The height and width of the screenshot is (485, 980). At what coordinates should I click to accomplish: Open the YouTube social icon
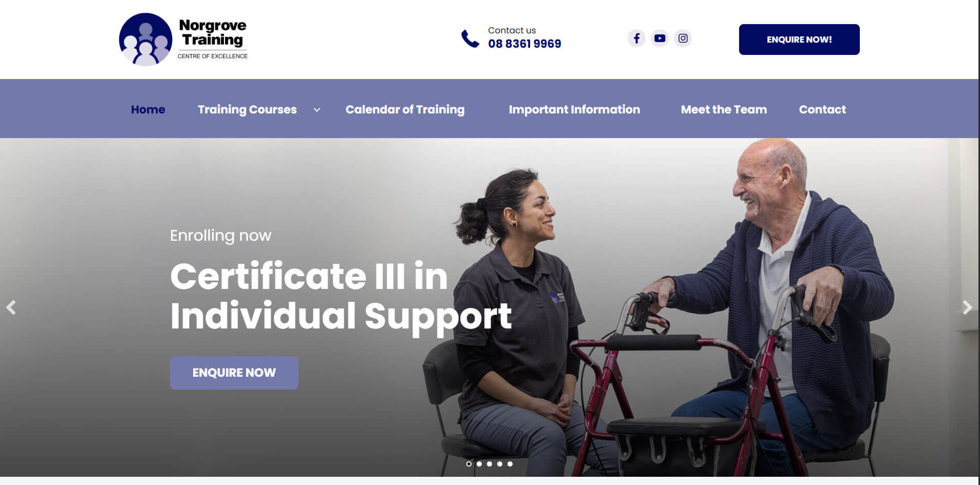coord(659,38)
